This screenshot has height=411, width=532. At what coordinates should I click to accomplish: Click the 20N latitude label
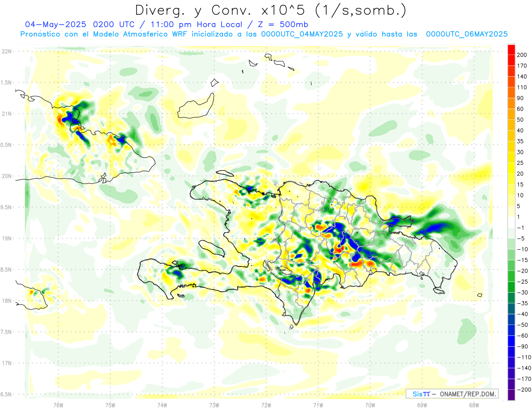[x=7, y=176]
